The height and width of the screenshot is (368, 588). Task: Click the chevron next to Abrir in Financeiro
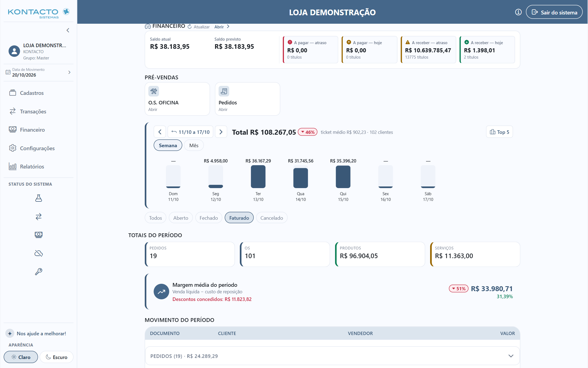(228, 26)
